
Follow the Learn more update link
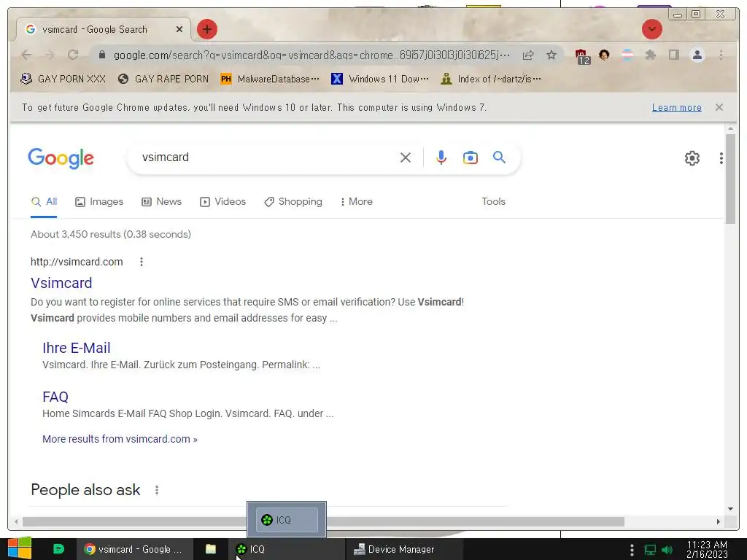676,108
